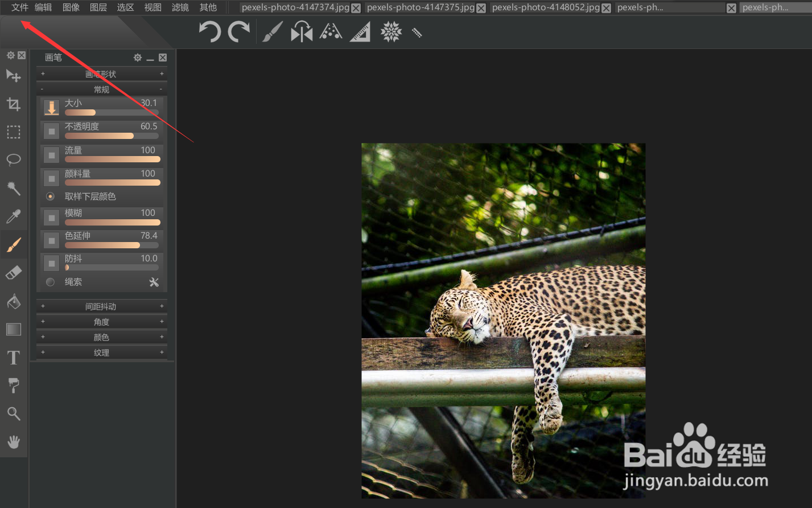Viewport: 812px width, 508px height.
Task: Collapse the 常规 section
Action: point(101,89)
